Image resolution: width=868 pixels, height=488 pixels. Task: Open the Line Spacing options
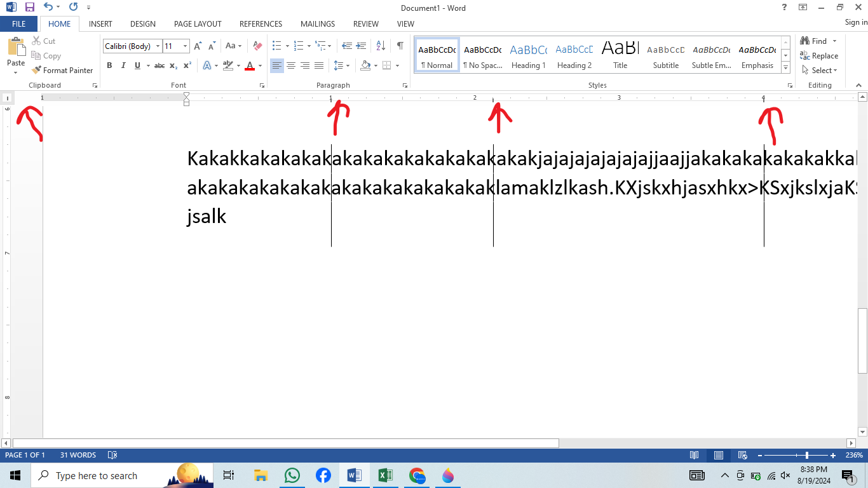pos(341,65)
